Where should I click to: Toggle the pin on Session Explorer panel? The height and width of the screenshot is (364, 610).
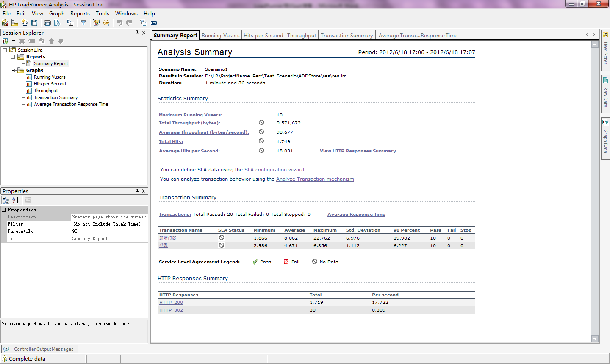(x=137, y=33)
